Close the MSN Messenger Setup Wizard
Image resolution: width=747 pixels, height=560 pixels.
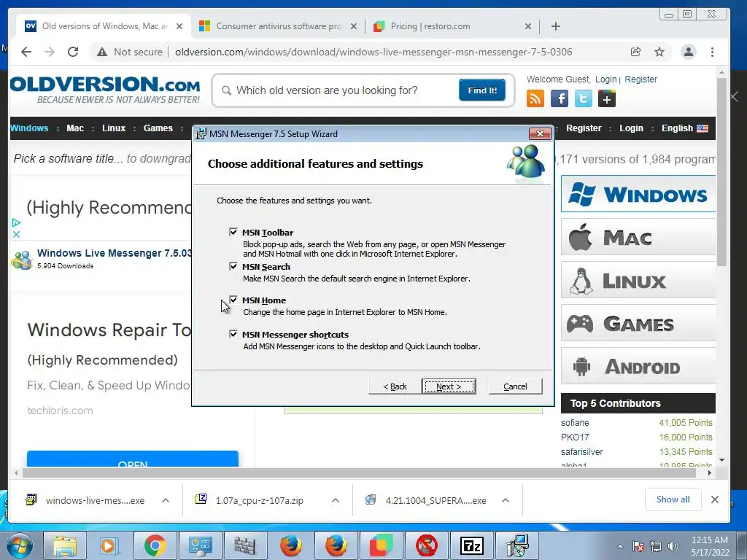coord(541,134)
